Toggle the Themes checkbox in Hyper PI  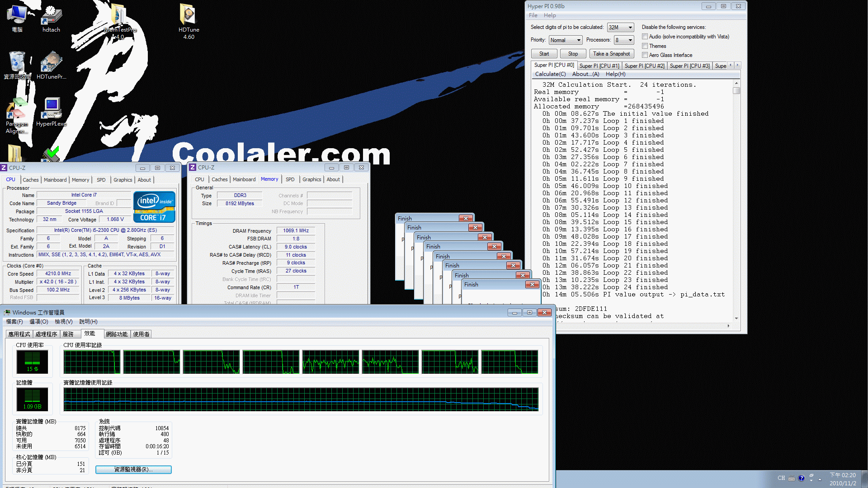tap(645, 46)
